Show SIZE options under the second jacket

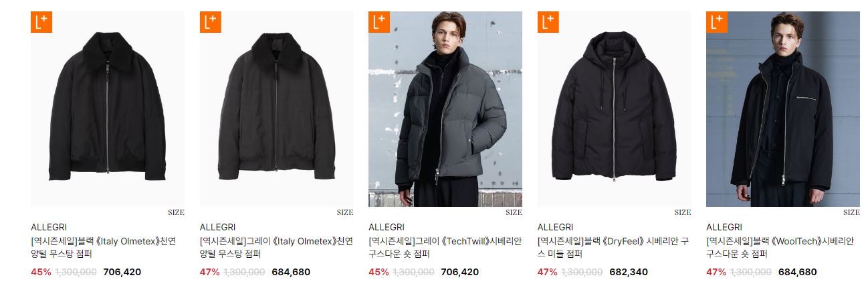[x=345, y=212]
